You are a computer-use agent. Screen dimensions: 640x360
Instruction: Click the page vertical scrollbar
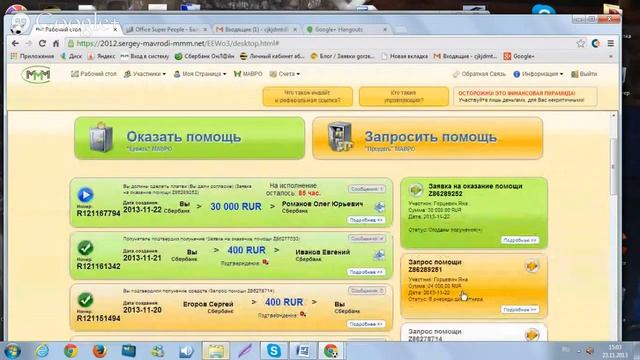click(613, 167)
